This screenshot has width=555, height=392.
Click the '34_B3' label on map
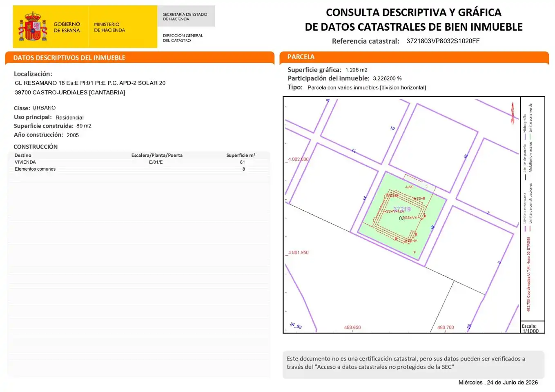coord(296,326)
